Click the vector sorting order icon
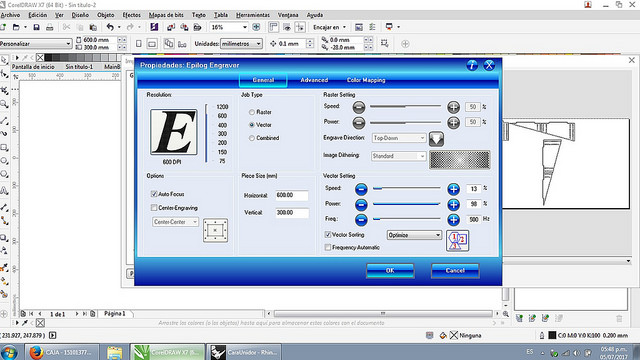The image size is (640, 360). [458, 241]
